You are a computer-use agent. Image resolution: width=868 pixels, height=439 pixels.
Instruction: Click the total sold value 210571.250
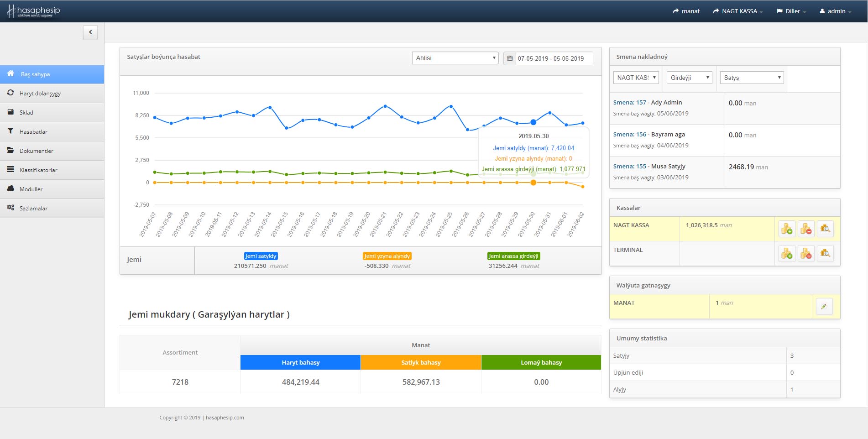click(x=250, y=266)
